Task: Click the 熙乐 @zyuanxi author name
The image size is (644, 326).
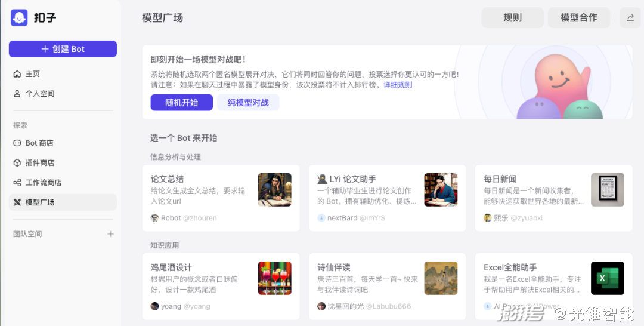Action: click(x=518, y=218)
